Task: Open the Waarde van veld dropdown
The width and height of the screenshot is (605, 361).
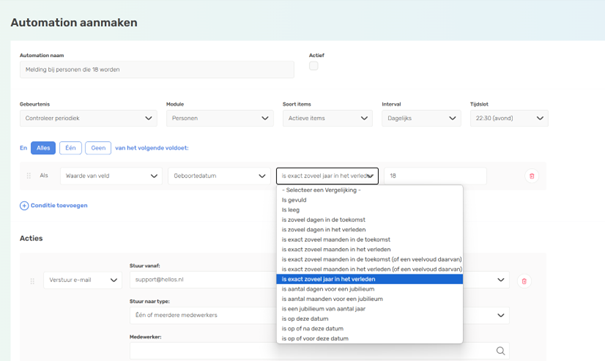Action: point(111,176)
